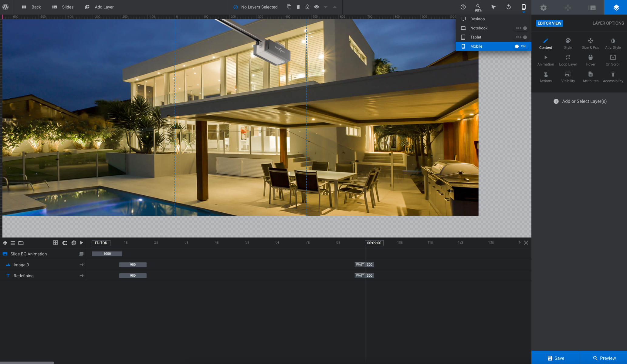The height and width of the screenshot is (364, 627).
Task: Open Hover layer options
Action: click(590, 60)
